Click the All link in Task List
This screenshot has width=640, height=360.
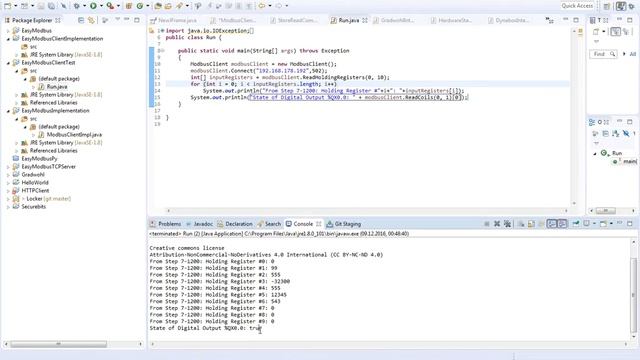tap(633, 54)
